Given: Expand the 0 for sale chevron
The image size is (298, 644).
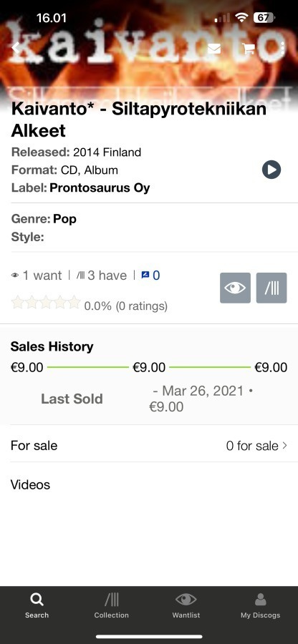Looking at the screenshot, I should point(285,446).
